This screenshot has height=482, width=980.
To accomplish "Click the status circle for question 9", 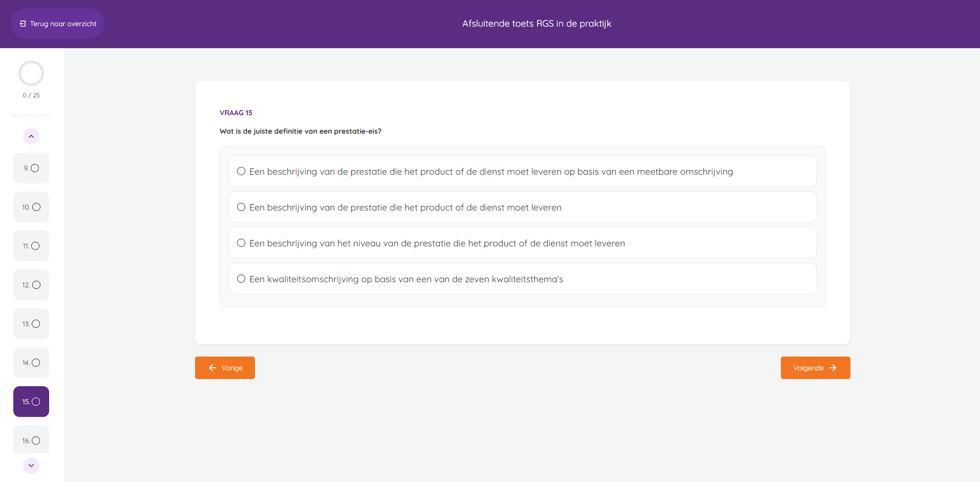I will coord(35,168).
